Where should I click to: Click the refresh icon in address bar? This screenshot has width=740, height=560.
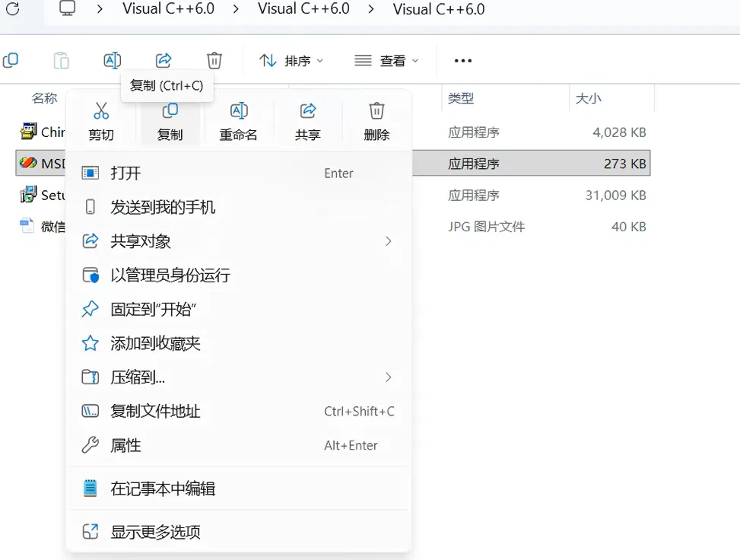pyautogui.click(x=13, y=8)
